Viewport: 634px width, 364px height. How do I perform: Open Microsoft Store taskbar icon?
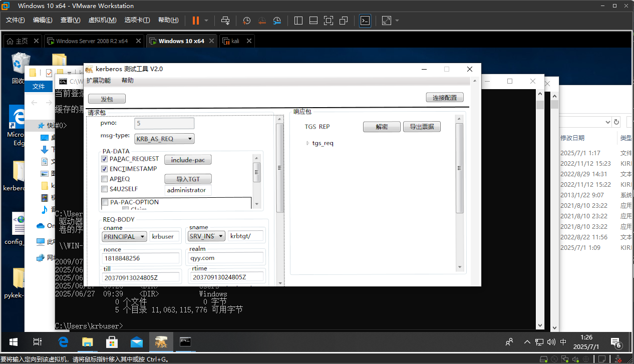coord(112,342)
